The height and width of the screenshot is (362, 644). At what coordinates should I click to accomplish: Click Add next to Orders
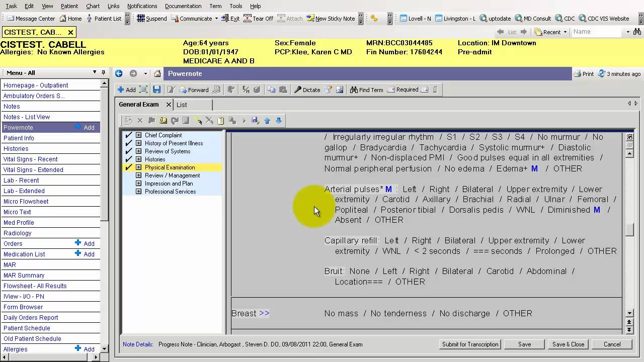(85, 244)
